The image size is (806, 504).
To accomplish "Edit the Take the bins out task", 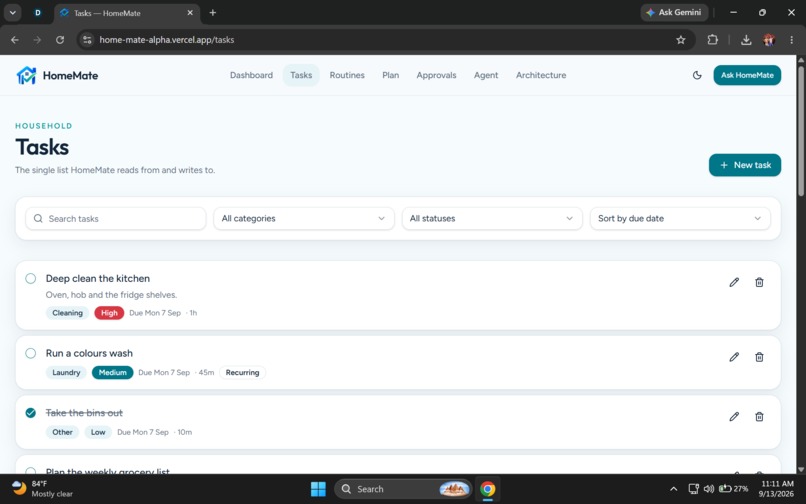I will (734, 417).
